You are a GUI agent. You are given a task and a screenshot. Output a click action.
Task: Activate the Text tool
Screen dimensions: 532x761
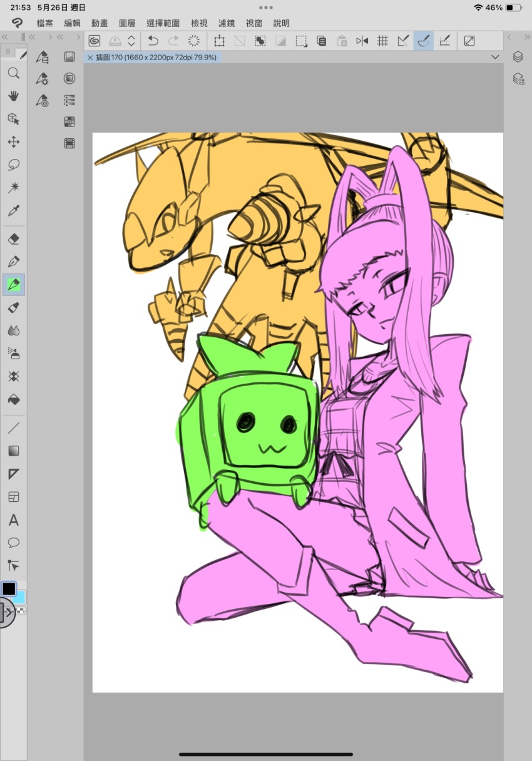(13, 520)
